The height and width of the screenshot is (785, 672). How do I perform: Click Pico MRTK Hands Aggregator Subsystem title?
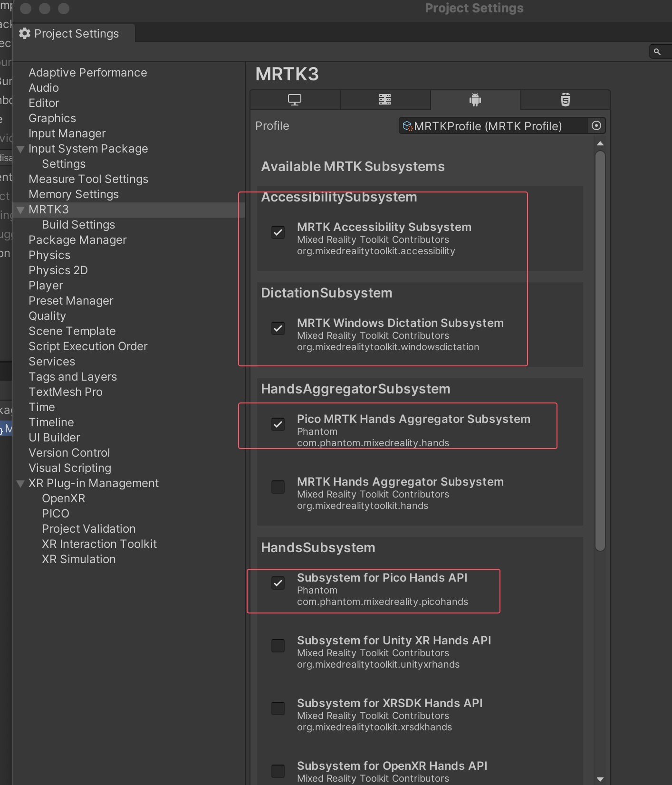click(x=413, y=419)
